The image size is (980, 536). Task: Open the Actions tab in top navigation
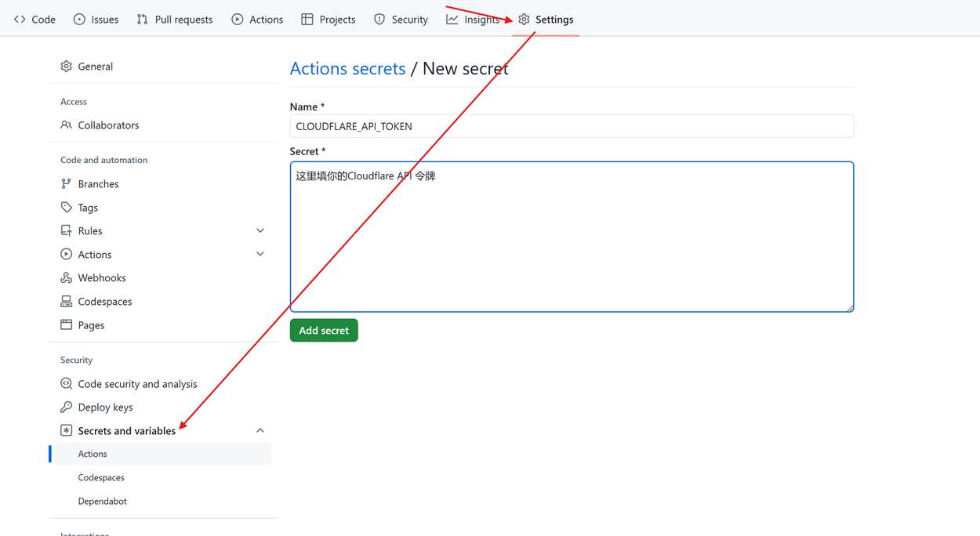point(257,19)
